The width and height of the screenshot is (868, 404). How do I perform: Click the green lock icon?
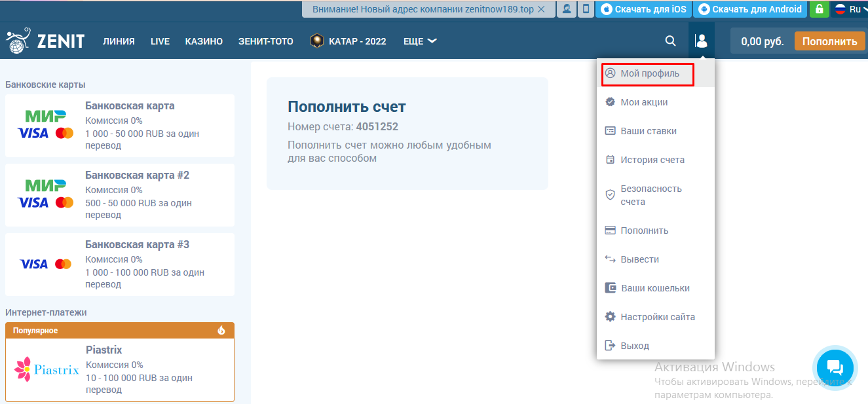[x=818, y=9]
